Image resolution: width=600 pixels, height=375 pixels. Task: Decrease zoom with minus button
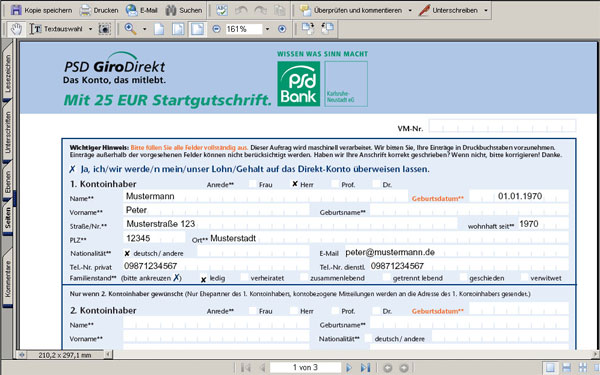pos(217,29)
